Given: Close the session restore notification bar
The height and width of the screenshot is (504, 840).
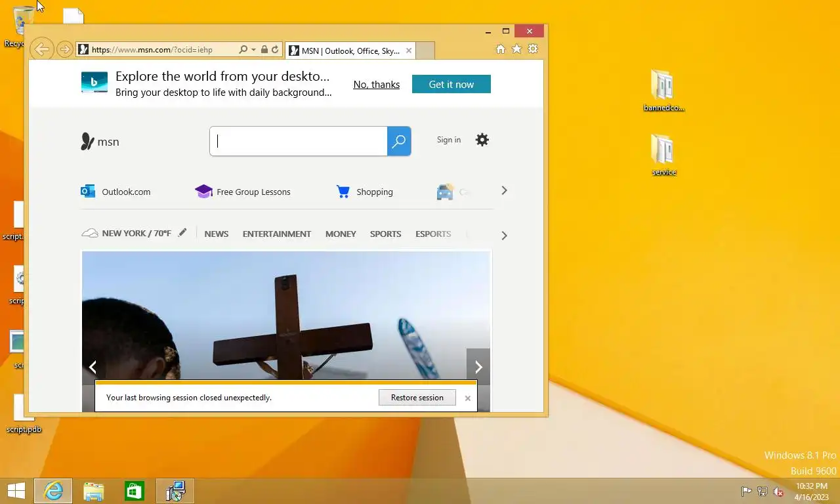Looking at the screenshot, I should (x=468, y=398).
